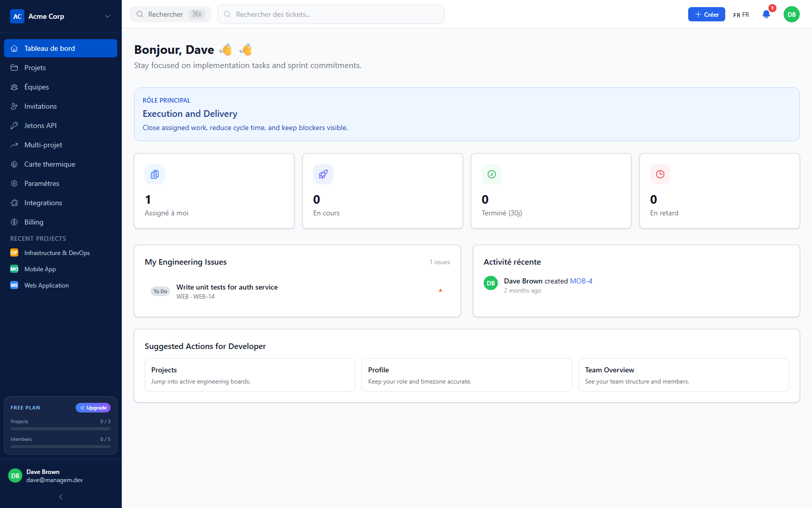Screen dimensions: 812x508
Task: Expand the Acme Corp workspace switcher
Action: coord(61,16)
